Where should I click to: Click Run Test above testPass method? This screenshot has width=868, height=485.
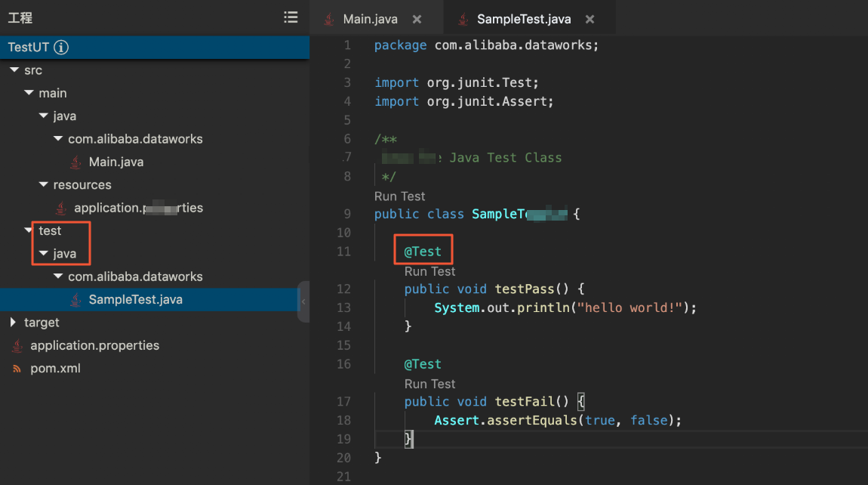tap(429, 271)
